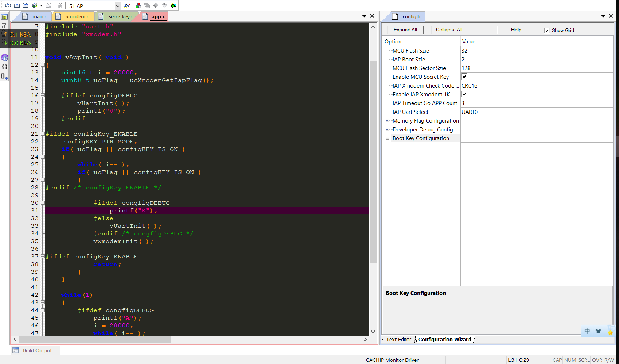Image resolution: width=619 pixels, height=364 pixels.
Task: Edit the MCU Flash Sector Szie value 128
Action: [x=536, y=68]
